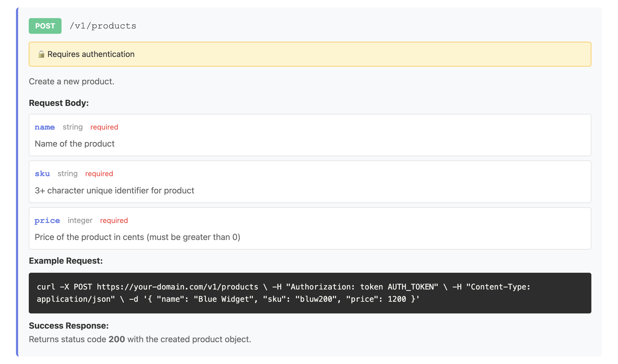Image resolution: width=618 pixels, height=364 pixels.
Task: Click the green POST method badge
Action: pyautogui.click(x=45, y=26)
